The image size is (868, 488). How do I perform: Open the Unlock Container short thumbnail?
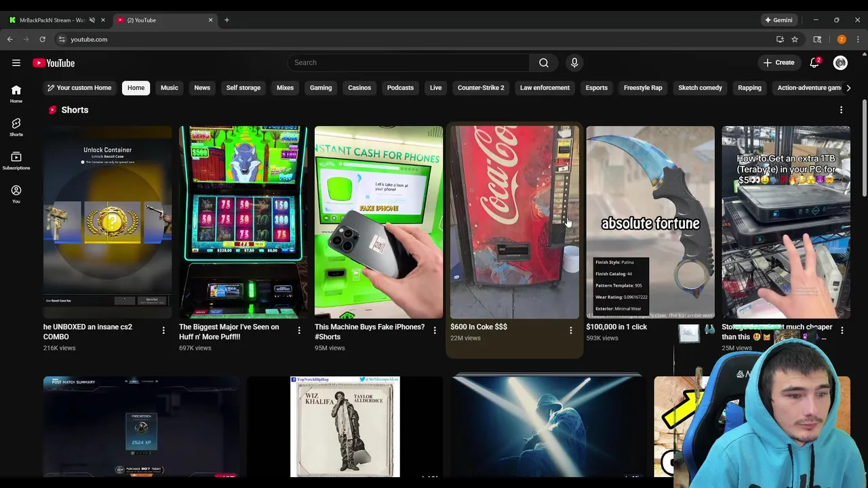click(108, 222)
